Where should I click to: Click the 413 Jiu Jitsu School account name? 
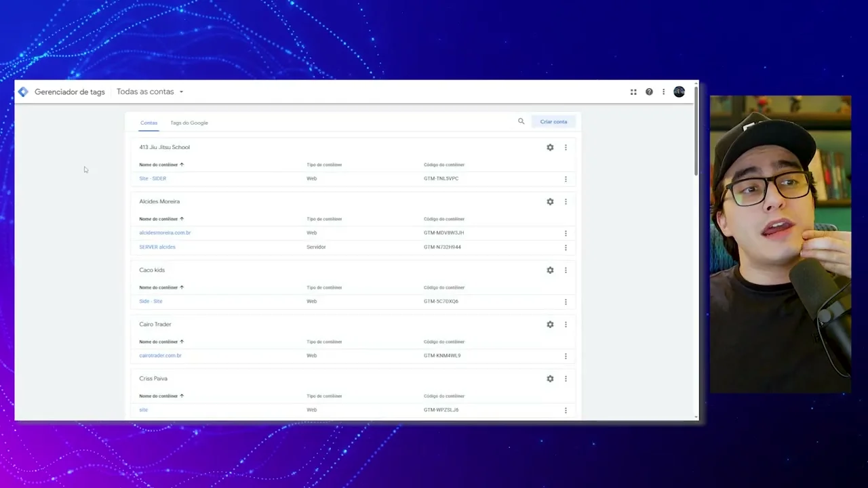click(164, 147)
